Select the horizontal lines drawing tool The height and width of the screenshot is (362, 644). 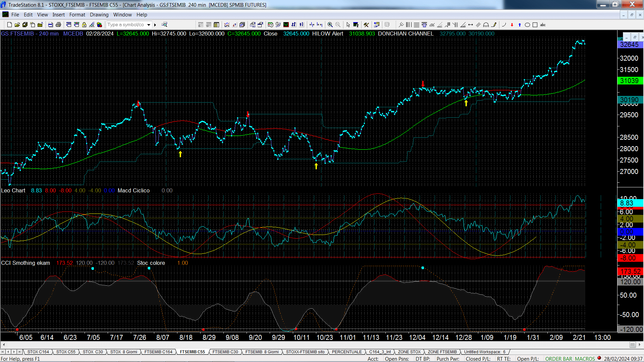coord(416,25)
